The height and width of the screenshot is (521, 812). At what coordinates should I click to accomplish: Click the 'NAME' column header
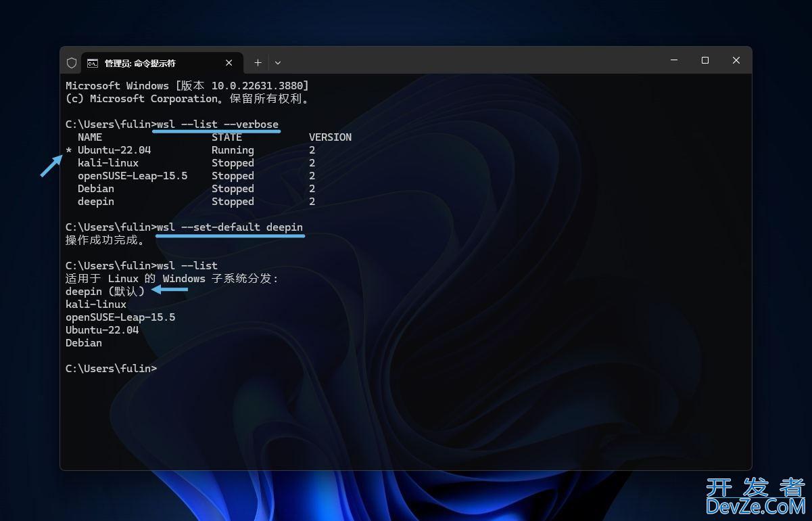(90, 137)
